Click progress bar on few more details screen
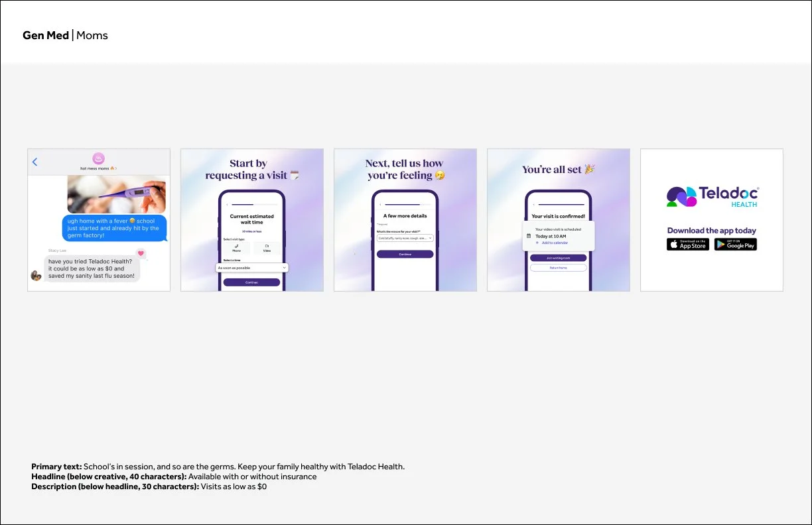This screenshot has height=525, width=812. tap(407, 205)
